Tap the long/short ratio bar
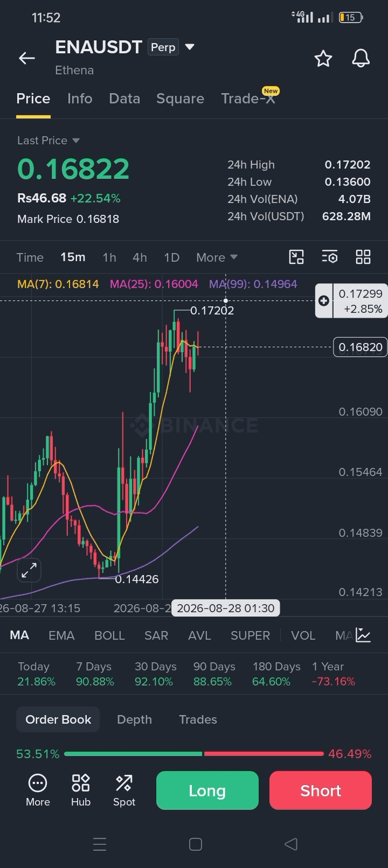Screen dimensions: 388x868 pos(194,754)
